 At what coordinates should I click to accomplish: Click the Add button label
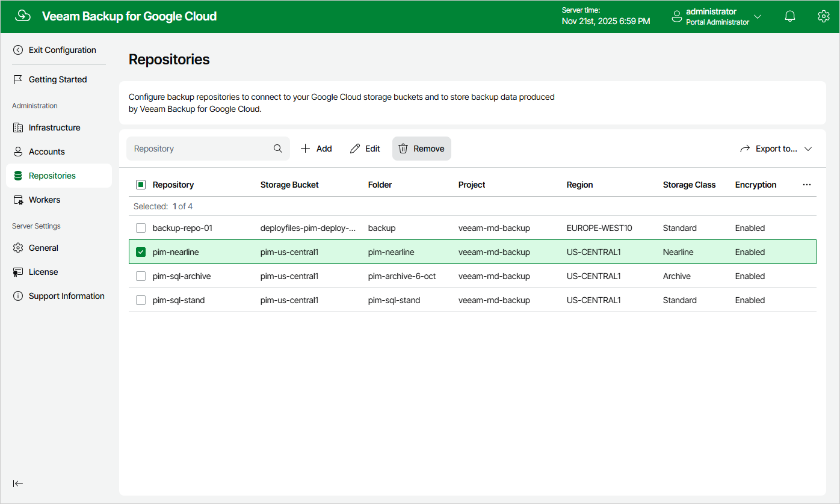point(324,149)
